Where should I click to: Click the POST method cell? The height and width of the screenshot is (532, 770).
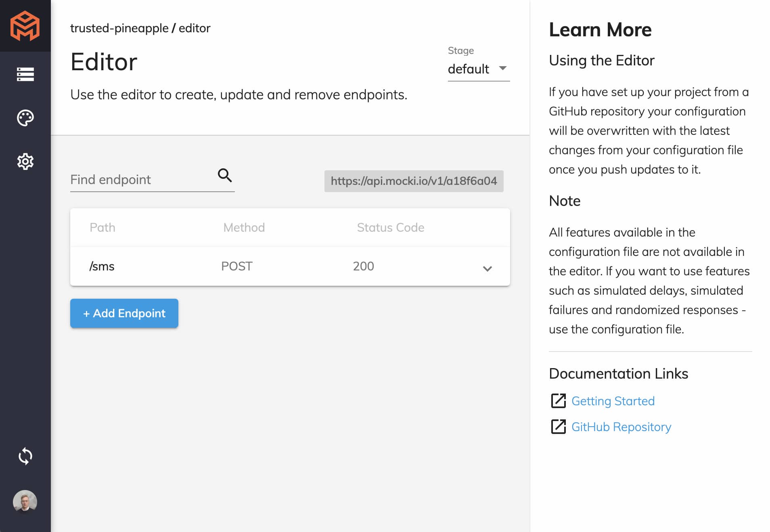click(237, 266)
